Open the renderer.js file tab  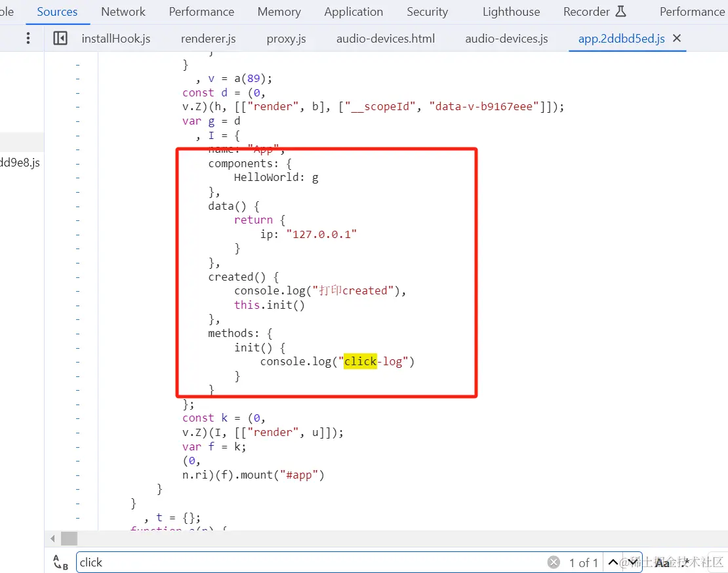[209, 39]
